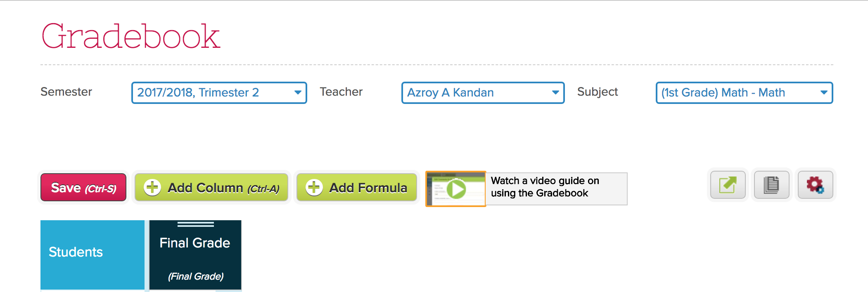Image resolution: width=868 pixels, height=292 pixels.
Task: Select the copy pages icon on toolbar
Action: (771, 185)
